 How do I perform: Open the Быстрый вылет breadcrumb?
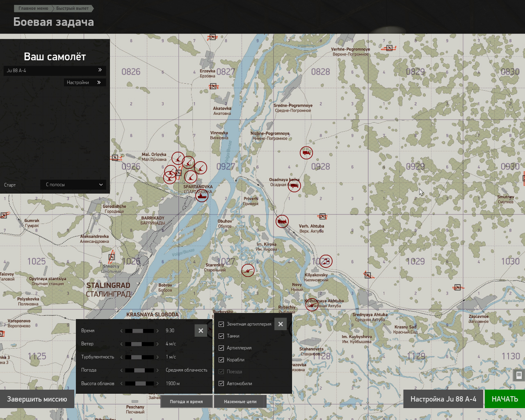(x=73, y=8)
